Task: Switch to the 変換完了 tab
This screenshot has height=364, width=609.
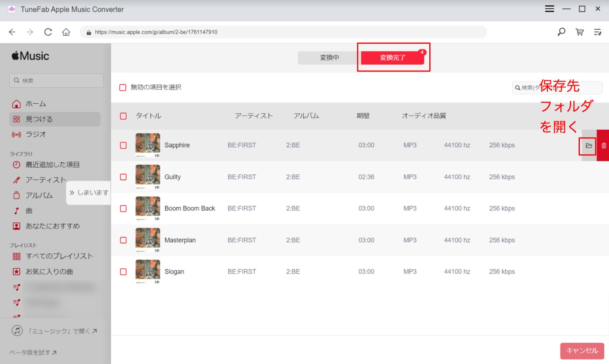Action: coord(393,58)
